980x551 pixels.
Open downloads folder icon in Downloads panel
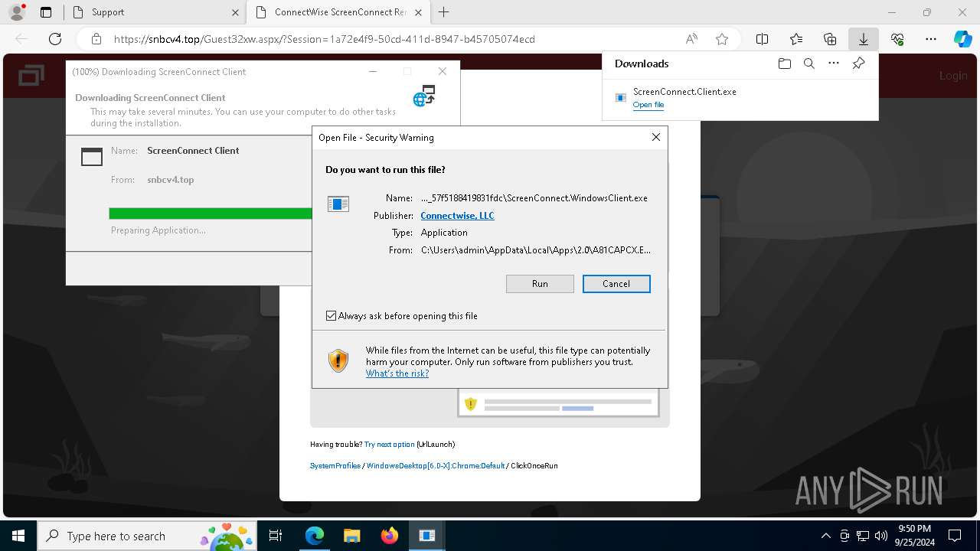point(784,64)
